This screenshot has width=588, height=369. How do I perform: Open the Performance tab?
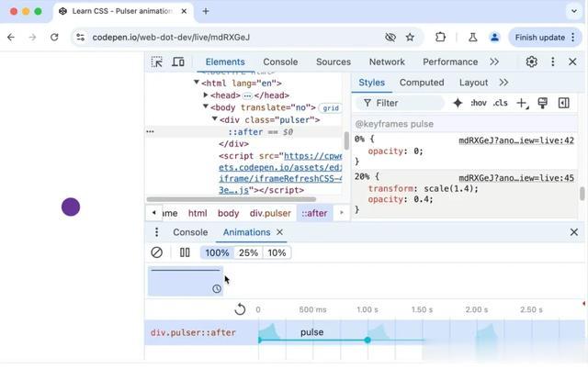(x=450, y=61)
